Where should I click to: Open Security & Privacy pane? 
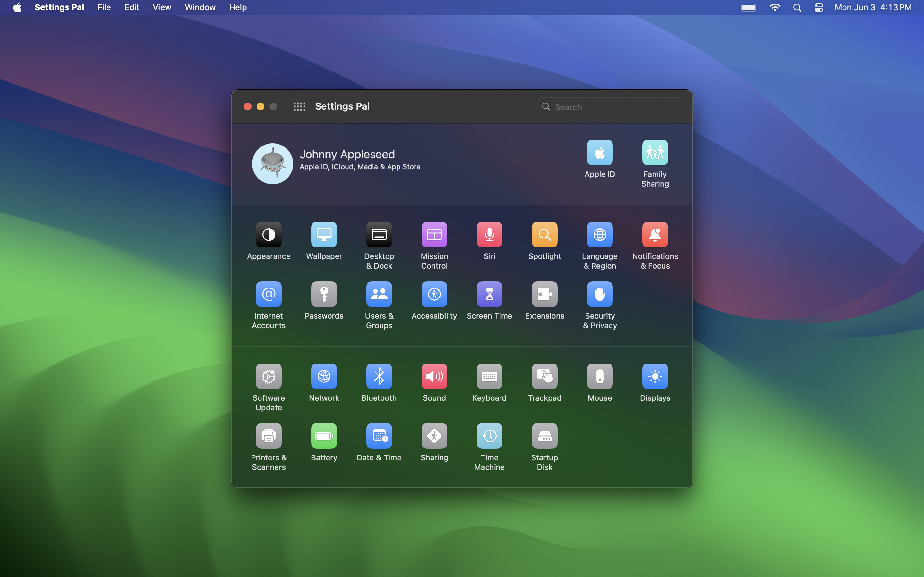tap(599, 294)
